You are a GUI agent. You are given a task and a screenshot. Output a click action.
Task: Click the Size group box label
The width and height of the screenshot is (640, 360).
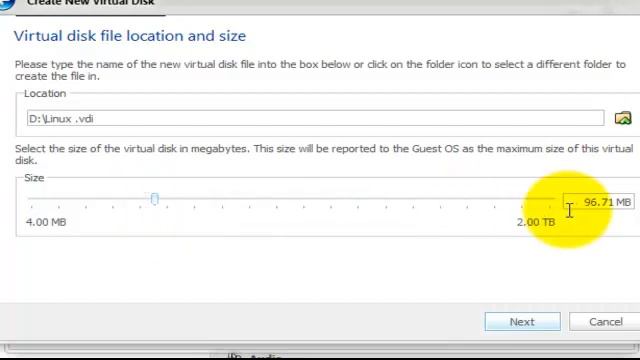[34, 178]
